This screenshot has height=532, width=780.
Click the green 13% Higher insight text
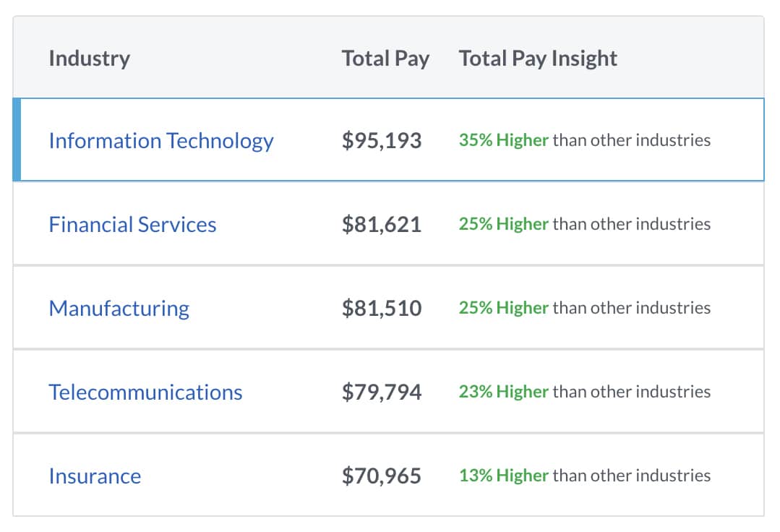click(503, 476)
